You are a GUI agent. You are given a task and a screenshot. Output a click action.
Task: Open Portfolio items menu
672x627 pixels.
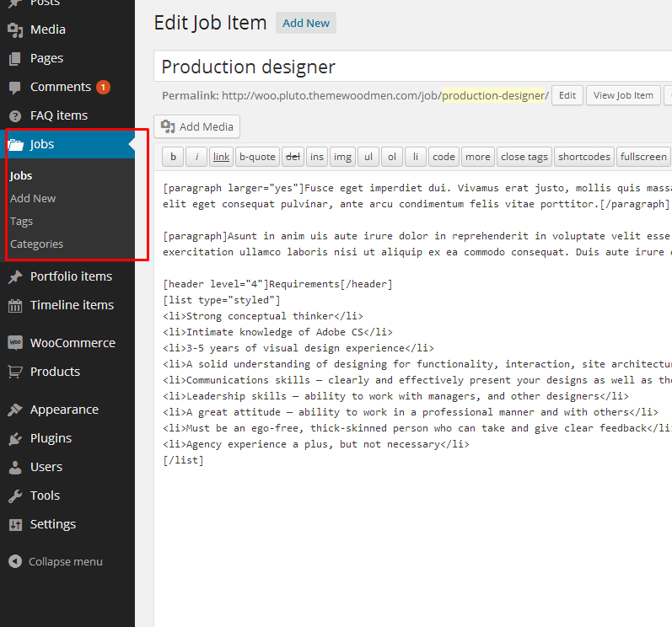pyautogui.click(x=71, y=276)
